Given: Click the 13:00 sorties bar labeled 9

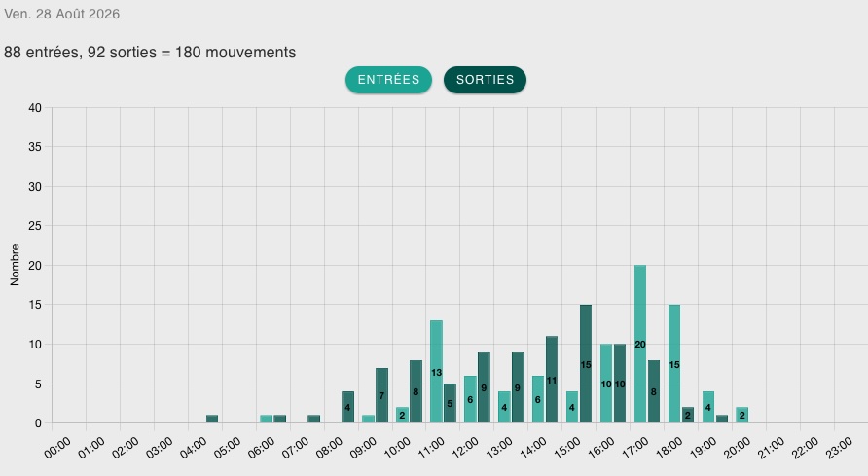Looking at the screenshot, I should tap(518, 387).
